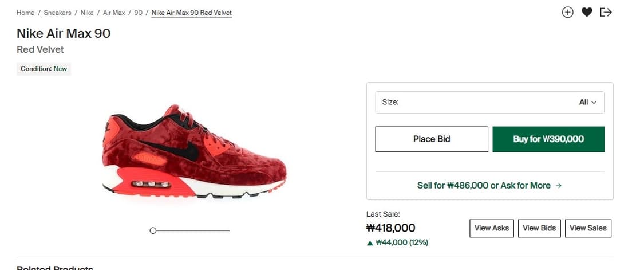Viewport: 644px width, 270px height.
Task: Open Sell for ₩486,000 link
Action: [489, 186]
